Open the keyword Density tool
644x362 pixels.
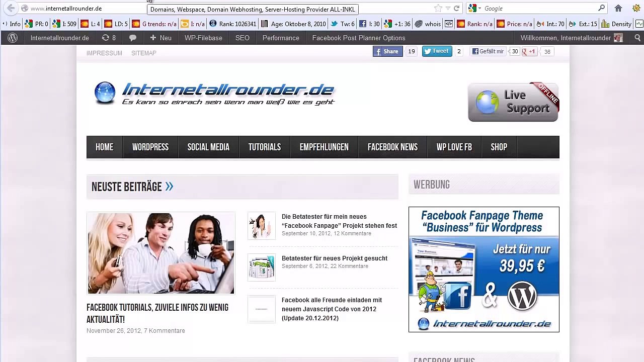coord(616,24)
